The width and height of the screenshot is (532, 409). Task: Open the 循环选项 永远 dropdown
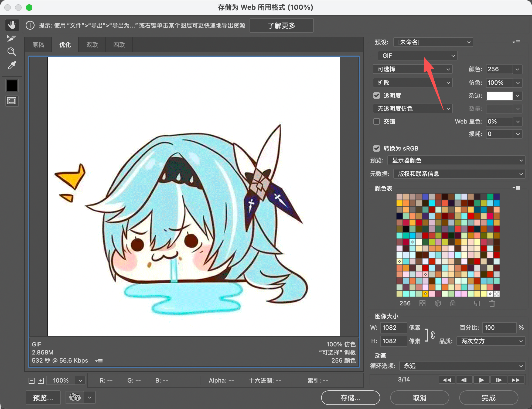pos(462,366)
